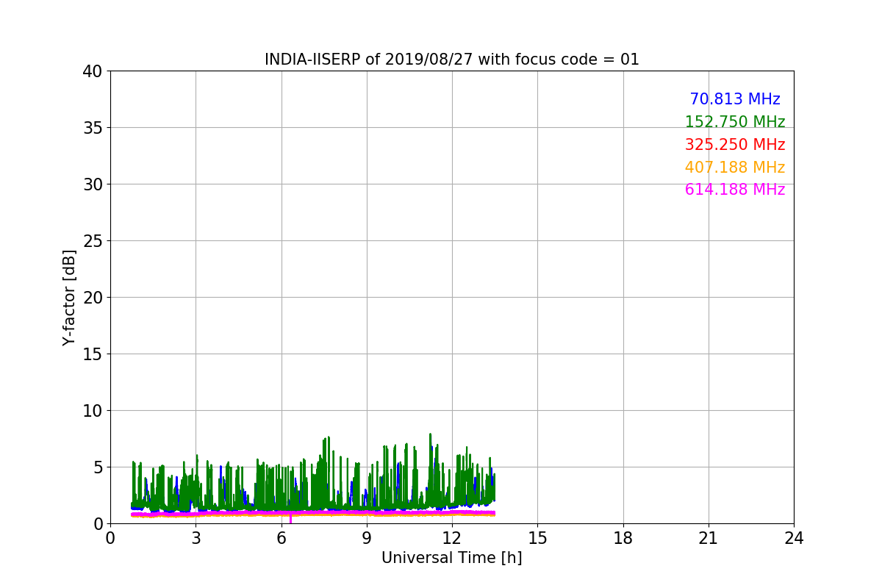Click y-axis tick value 35
This screenshot has height=588, width=882.
(x=93, y=128)
